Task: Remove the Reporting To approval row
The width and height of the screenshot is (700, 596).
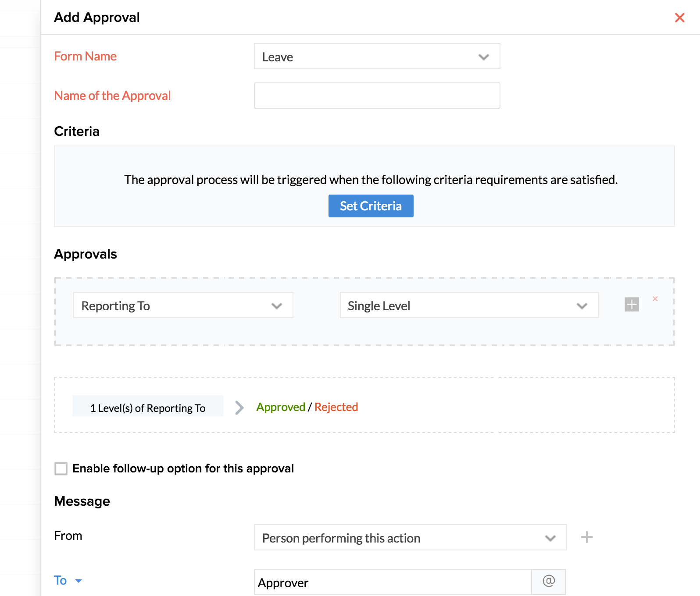Action: pos(655,299)
